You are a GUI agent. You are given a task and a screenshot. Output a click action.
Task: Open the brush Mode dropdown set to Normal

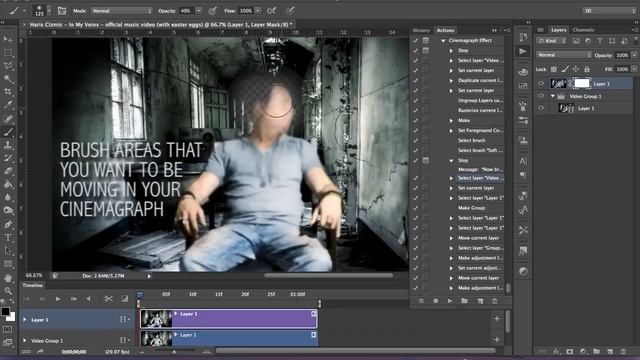tap(122, 11)
